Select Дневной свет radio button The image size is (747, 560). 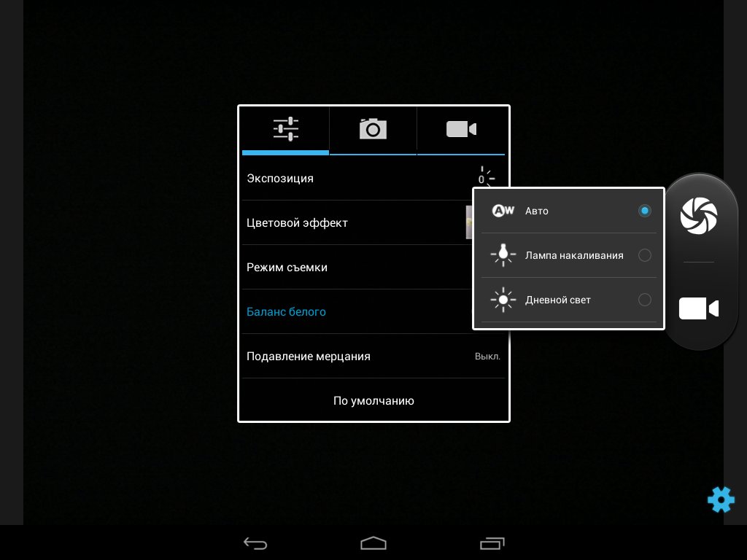click(x=644, y=300)
